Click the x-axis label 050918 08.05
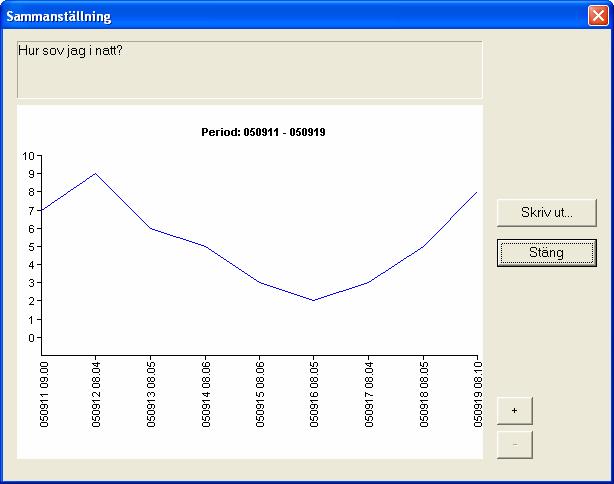This screenshot has height=484, width=614. (424, 394)
